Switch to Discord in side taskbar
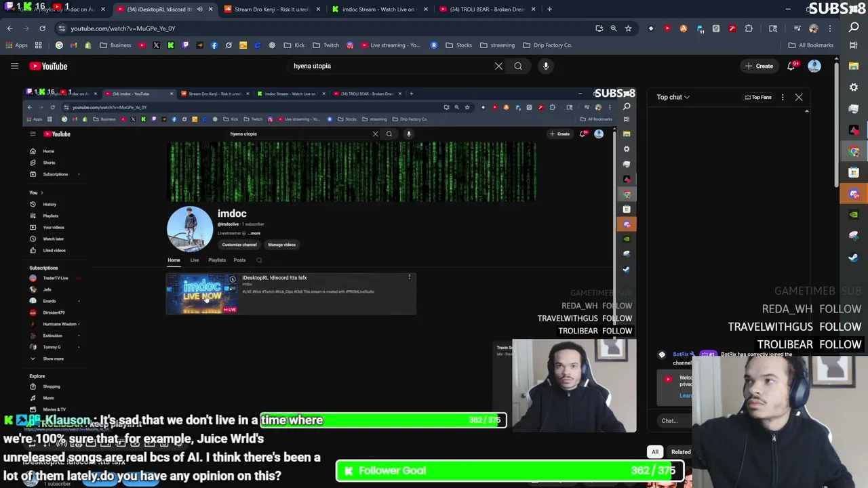868x488 pixels. point(854,194)
